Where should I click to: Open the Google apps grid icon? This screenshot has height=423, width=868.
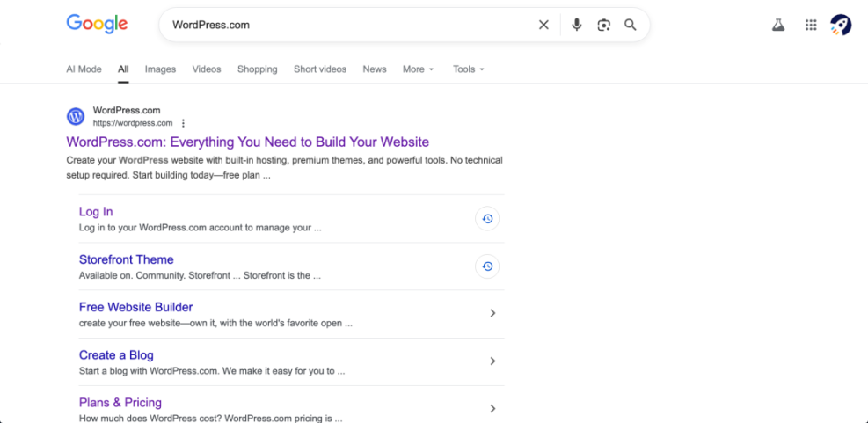click(x=811, y=25)
